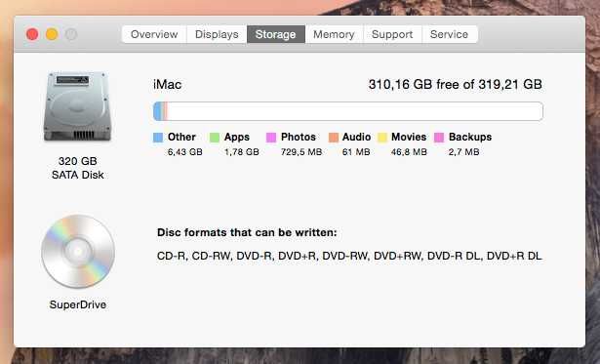Click the '6,43 GB' value
Image resolution: width=600 pixels, height=364 pixels.
pos(184,152)
